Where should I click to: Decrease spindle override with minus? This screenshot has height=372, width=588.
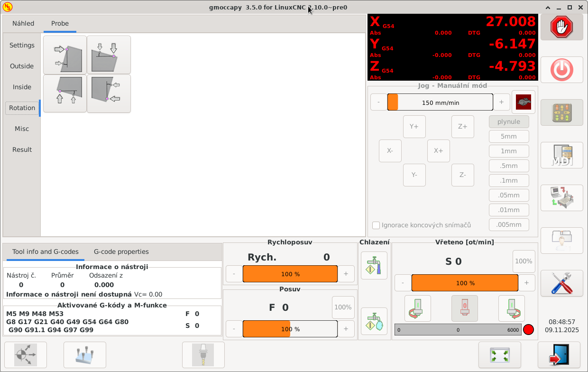click(x=403, y=283)
